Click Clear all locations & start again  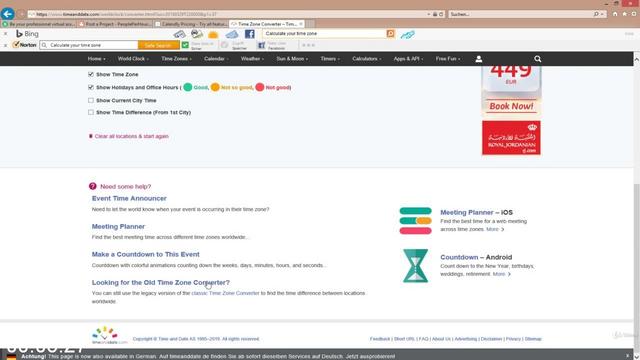tap(131, 136)
